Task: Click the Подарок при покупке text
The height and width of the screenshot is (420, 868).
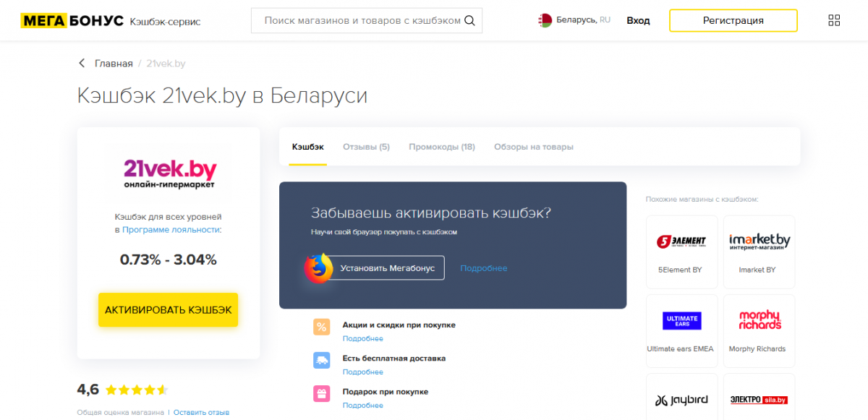Action: 386,392
